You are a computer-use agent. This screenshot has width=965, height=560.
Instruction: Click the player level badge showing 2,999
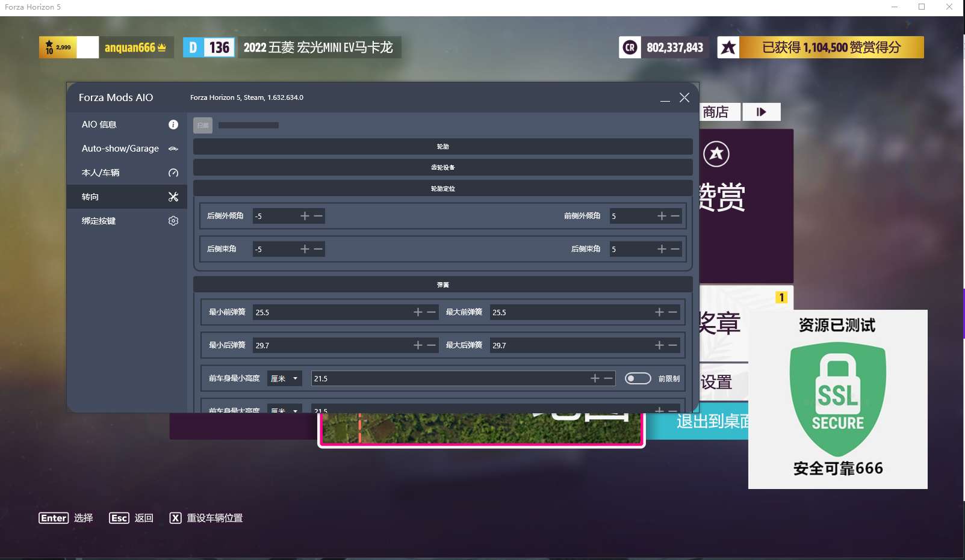pyautogui.click(x=58, y=48)
